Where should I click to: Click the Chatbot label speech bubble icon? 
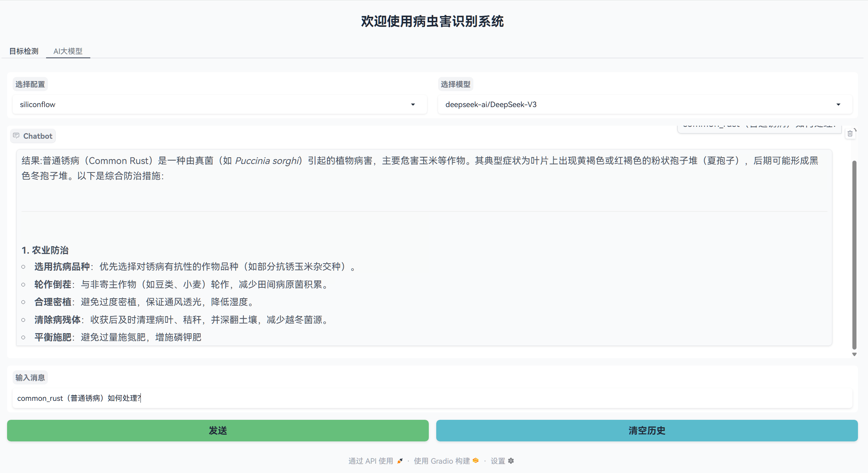(x=16, y=136)
